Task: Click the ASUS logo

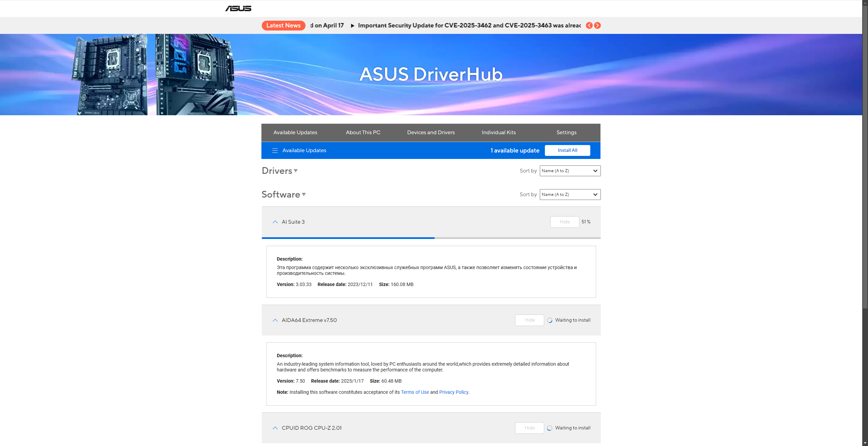Action: pos(238,8)
